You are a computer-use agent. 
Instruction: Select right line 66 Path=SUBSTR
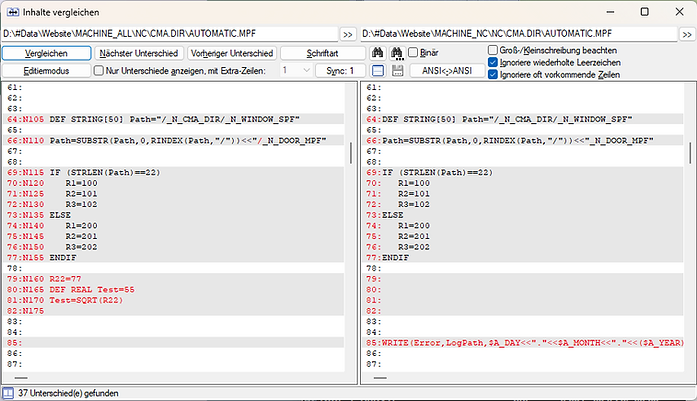point(523,140)
